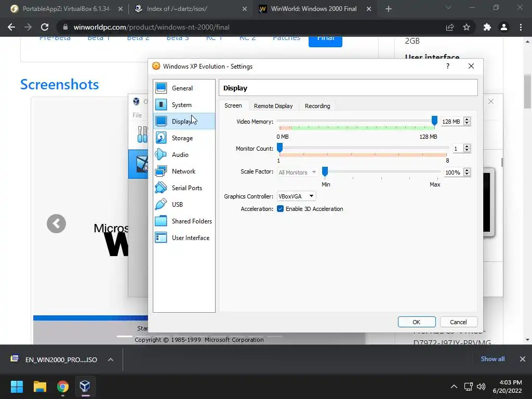Select the Display monitor icon
Viewport: 532px width, 399px height.
[x=161, y=121]
